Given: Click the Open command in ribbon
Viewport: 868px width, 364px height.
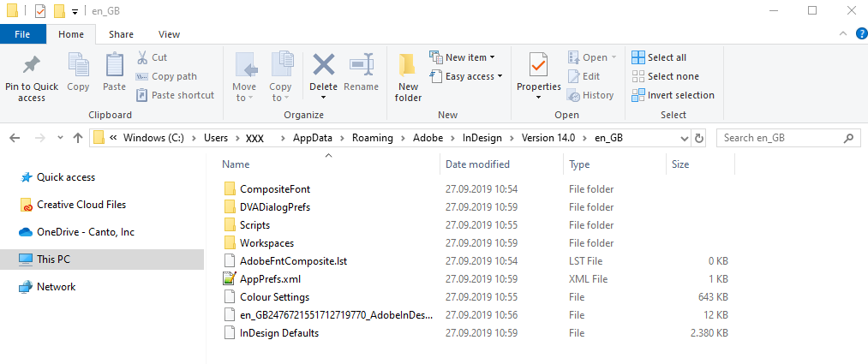Looking at the screenshot, I should pos(592,57).
